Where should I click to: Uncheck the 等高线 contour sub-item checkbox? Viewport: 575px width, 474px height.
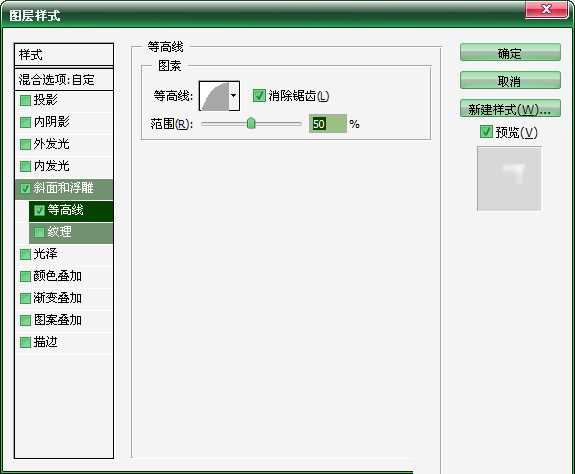pyautogui.click(x=39, y=210)
